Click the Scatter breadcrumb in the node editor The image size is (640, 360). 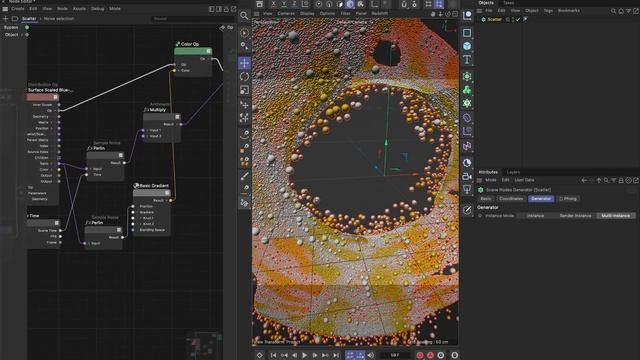coord(29,19)
